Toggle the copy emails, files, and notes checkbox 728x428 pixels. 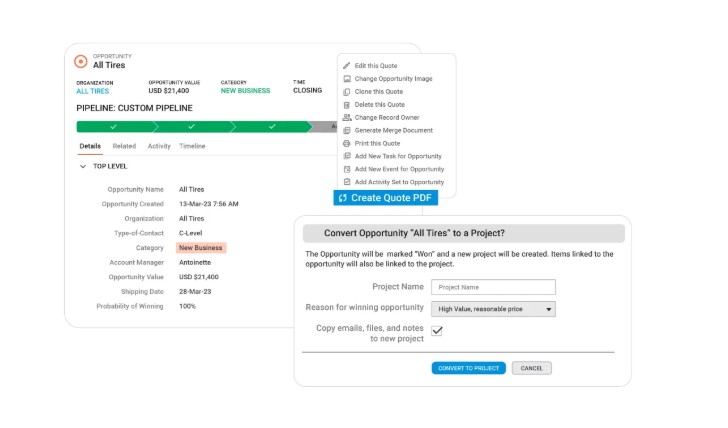coord(437,331)
